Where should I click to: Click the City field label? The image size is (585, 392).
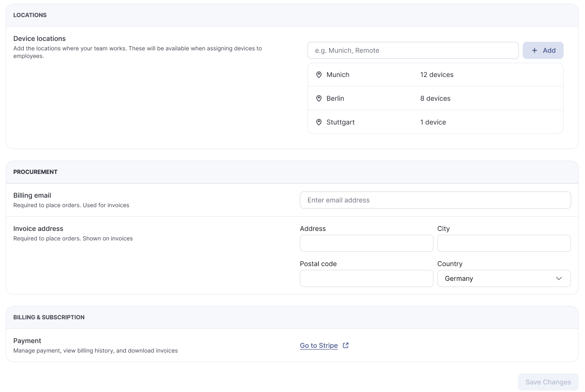443,229
